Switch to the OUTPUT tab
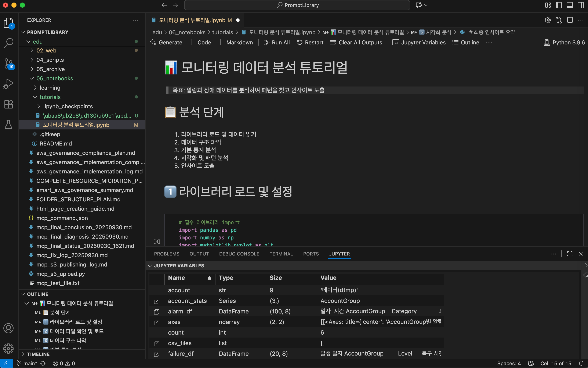Image resolution: width=588 pixels, height=368 pixels. (199, 254)
